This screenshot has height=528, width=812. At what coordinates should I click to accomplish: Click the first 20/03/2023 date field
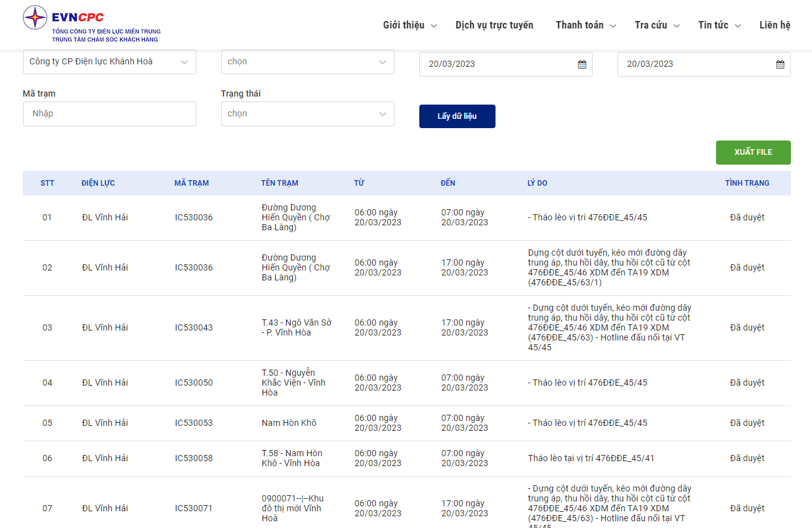[506, 64]
